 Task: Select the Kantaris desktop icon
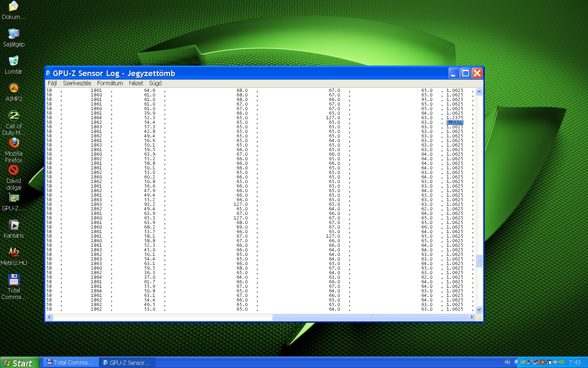(x=14, y=229)
